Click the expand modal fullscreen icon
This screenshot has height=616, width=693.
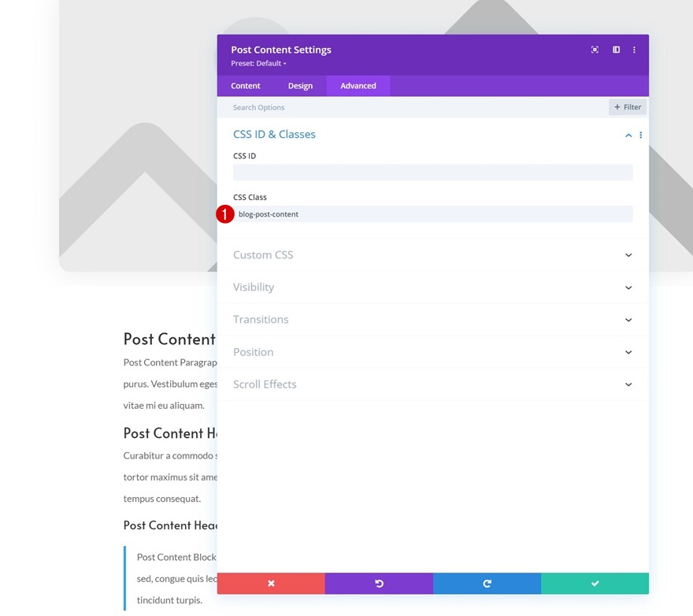point(595,50)
